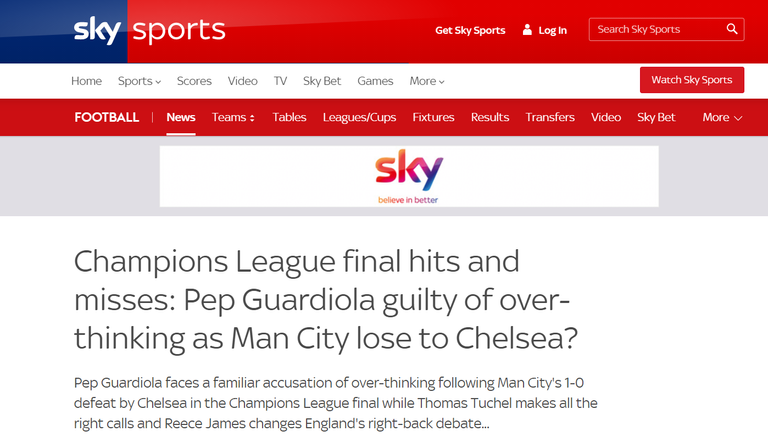
Task: Go to the Tables section
Action: click(289, 117)
